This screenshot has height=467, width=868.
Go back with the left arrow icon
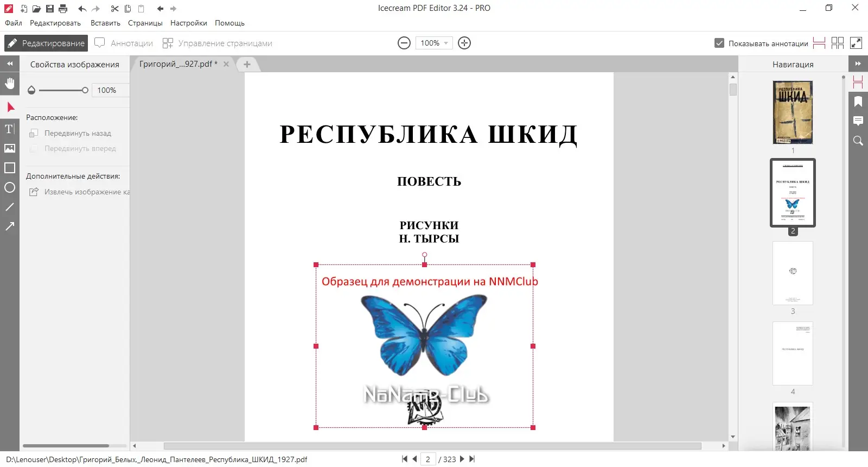160,9
